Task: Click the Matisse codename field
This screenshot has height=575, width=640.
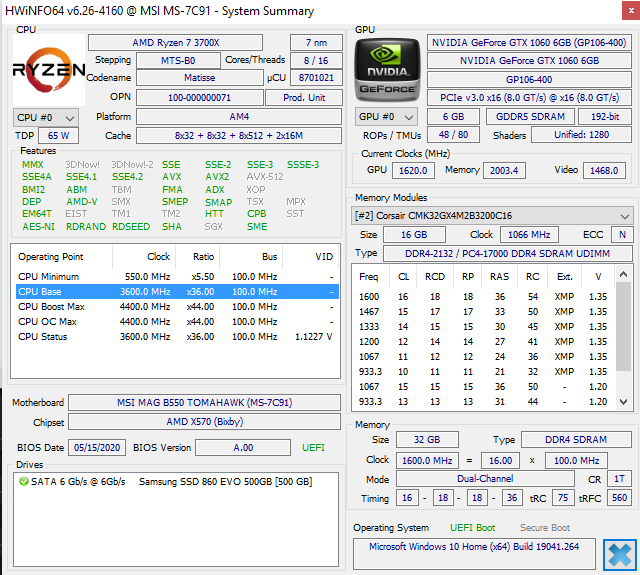Action: [200, 78]
